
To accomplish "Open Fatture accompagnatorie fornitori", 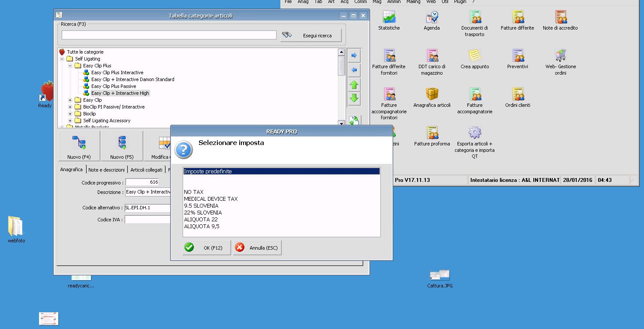I will [389, 104].
